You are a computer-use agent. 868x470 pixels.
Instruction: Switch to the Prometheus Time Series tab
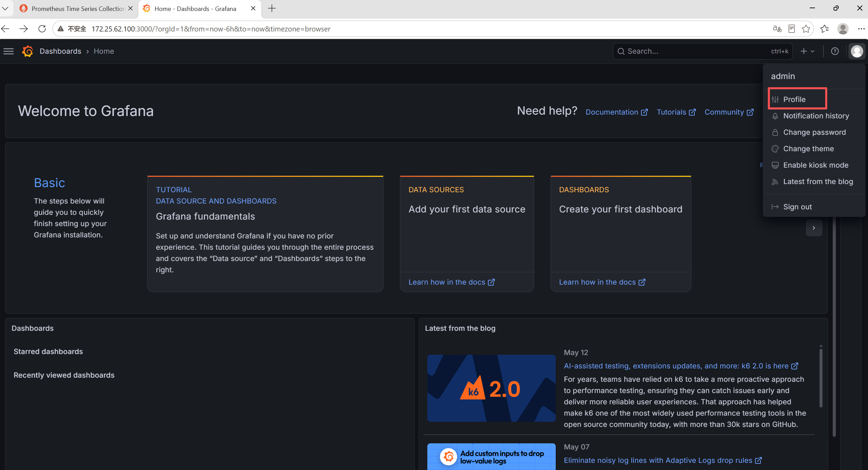click(77, 9)
